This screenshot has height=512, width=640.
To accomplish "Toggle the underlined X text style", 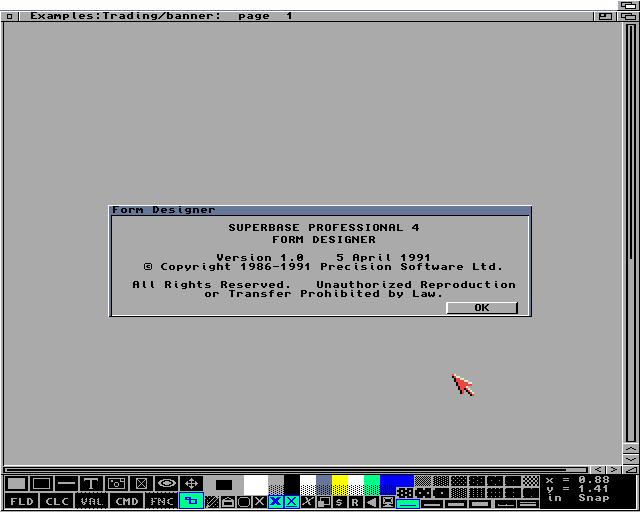I will click(x=291, y=502).
